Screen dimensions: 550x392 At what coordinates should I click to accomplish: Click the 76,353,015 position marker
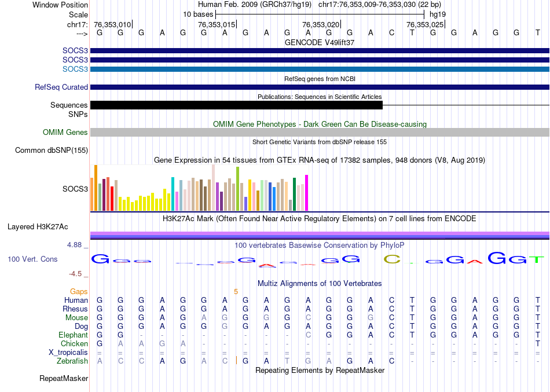[x=217, y=24]
